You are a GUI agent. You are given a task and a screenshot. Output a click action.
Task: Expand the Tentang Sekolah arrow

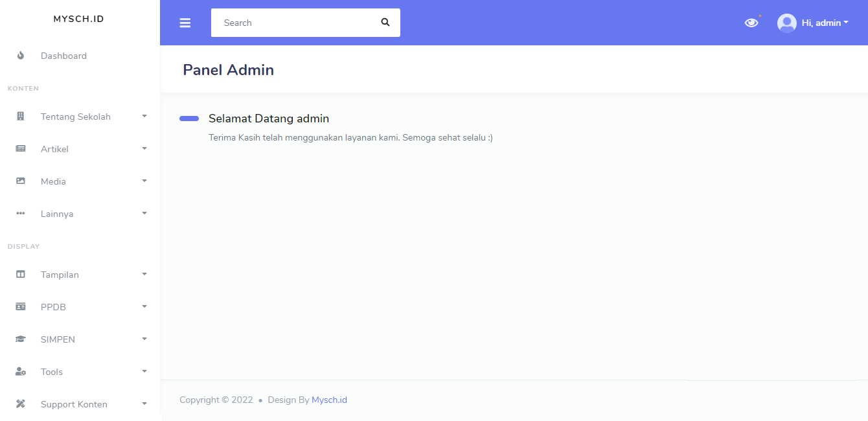coord(144,117)
